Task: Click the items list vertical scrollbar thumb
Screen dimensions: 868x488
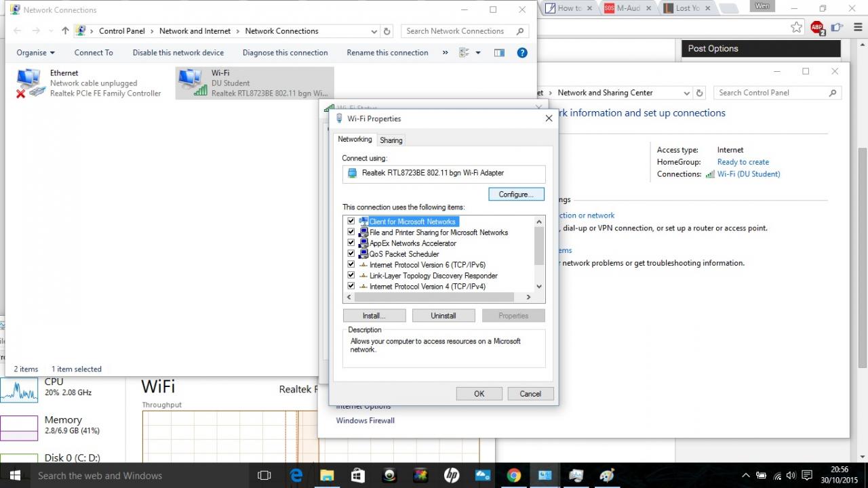Action: 540,246
